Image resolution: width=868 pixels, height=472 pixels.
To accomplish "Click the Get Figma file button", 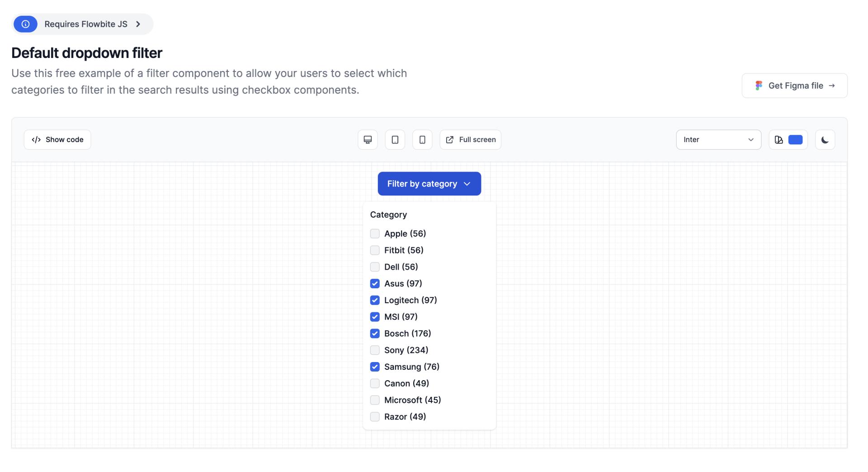I will [794, 85].
